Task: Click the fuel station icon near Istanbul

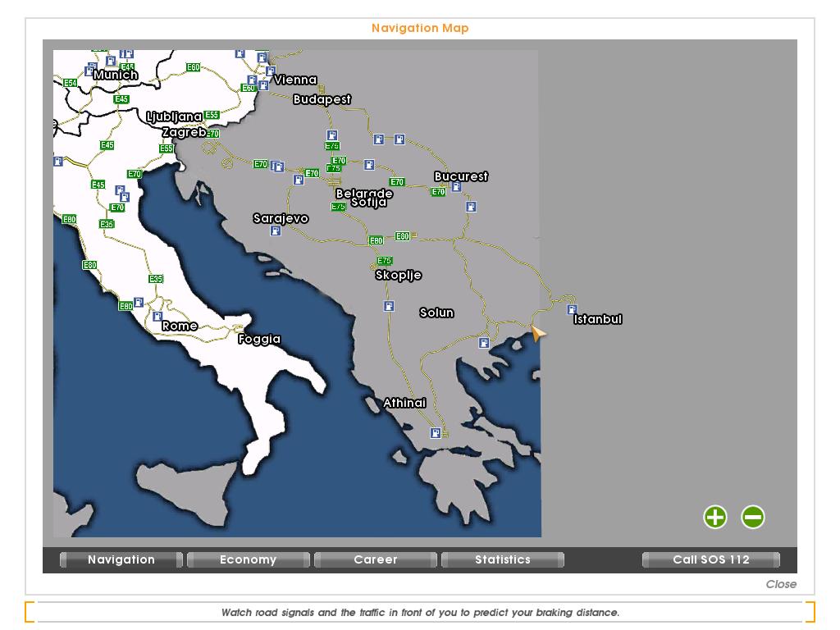Action: coord(572,309)
